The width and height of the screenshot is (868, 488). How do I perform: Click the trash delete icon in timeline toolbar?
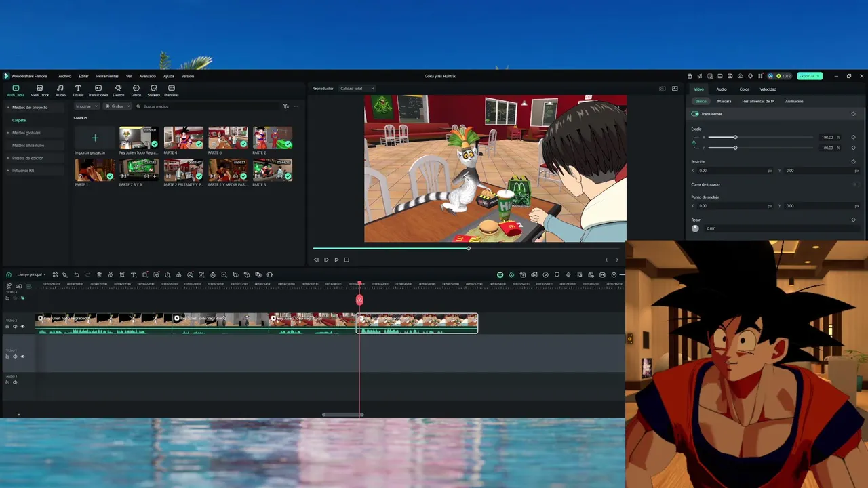pyautogui.click(x=99, y=274)
